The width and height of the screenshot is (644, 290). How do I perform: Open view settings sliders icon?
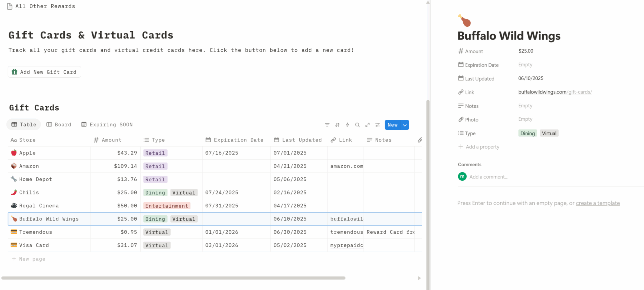(x=377, y=125)
